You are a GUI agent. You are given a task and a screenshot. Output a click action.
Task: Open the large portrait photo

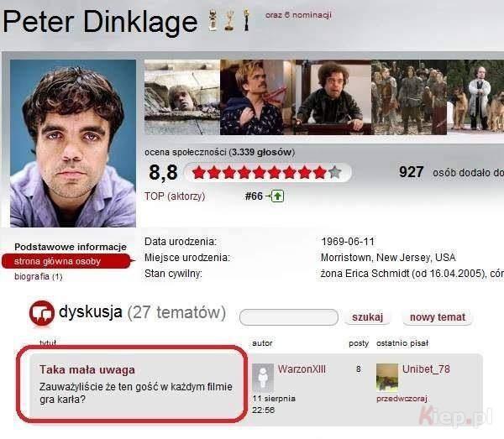(73, 144)
